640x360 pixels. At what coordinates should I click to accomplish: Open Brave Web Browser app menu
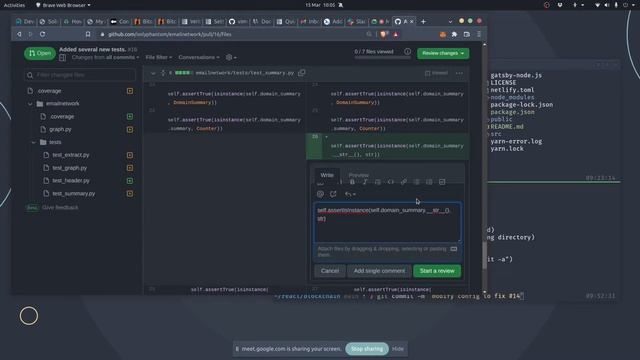(63, 5)
